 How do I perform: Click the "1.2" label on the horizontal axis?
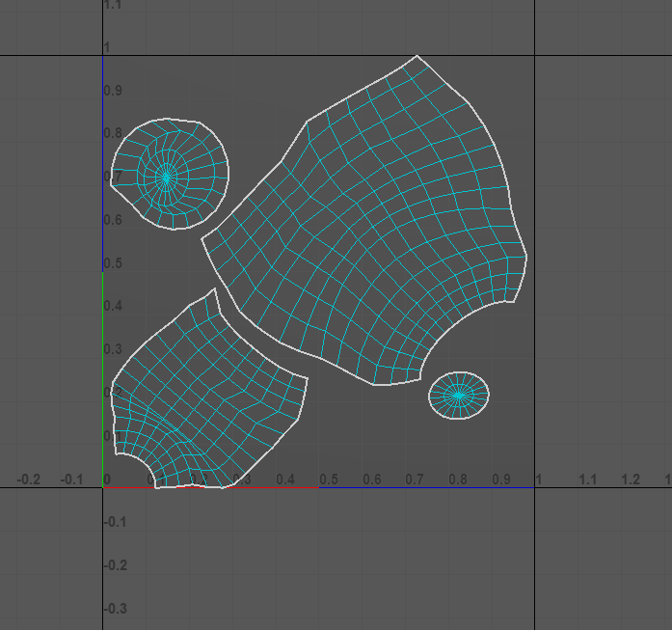point(631,479)
